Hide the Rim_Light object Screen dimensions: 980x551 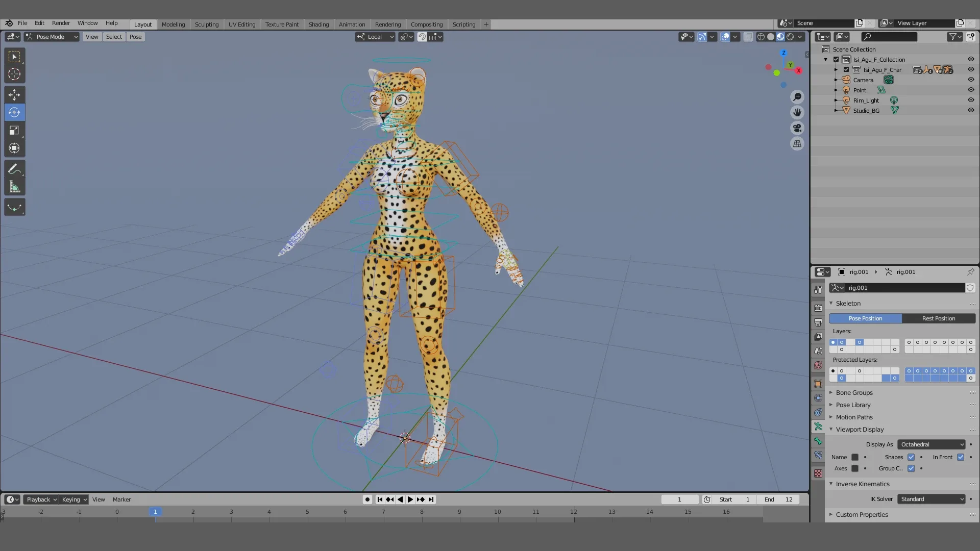pyautogui.click(x=971, y=100)
